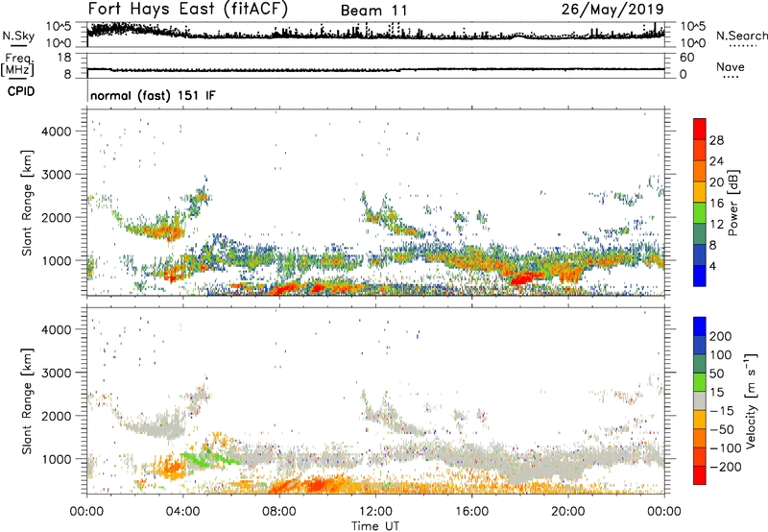The height and width of the screenshot is (532, 768).
Task: Click the '28' value on Power colorbar
Action: 716,140
